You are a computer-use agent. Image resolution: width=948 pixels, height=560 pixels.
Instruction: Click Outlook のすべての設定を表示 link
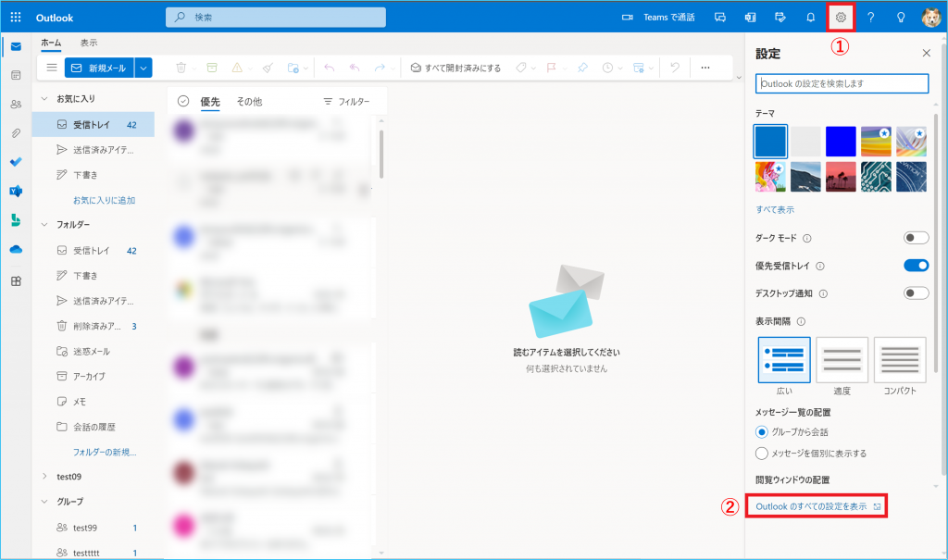coord(811,506)
